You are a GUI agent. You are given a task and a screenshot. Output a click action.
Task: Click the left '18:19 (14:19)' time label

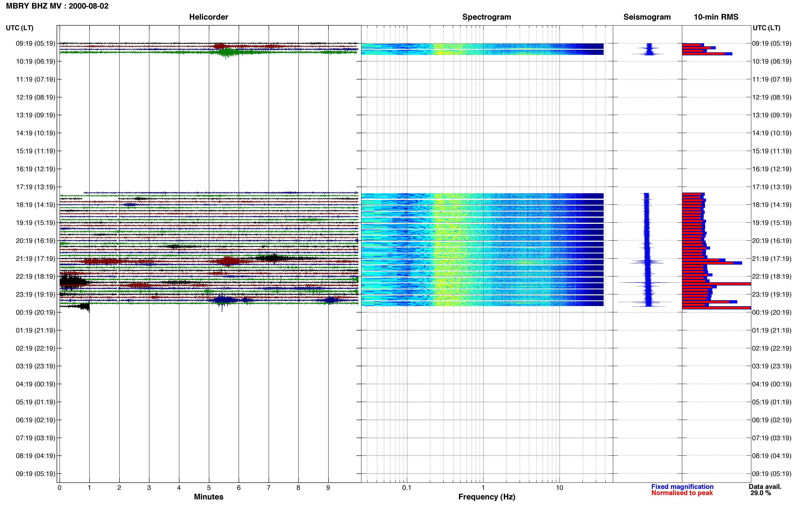(36, 205)
